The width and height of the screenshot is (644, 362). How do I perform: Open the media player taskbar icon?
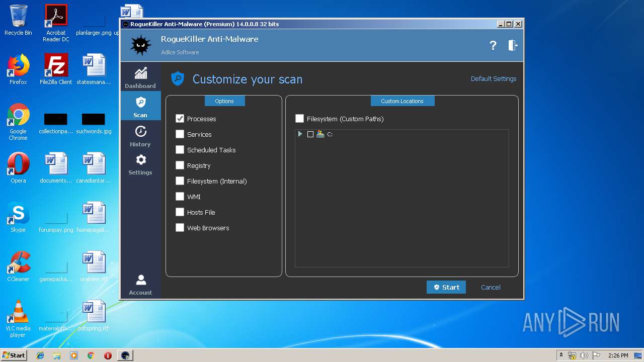pos(74,355)
